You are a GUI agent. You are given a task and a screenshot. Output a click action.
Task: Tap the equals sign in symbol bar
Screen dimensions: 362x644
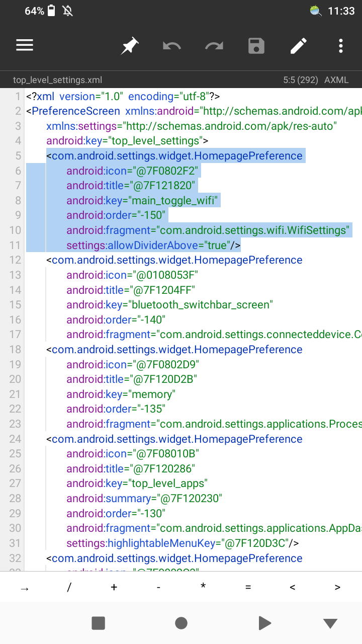tap(248, 587)
